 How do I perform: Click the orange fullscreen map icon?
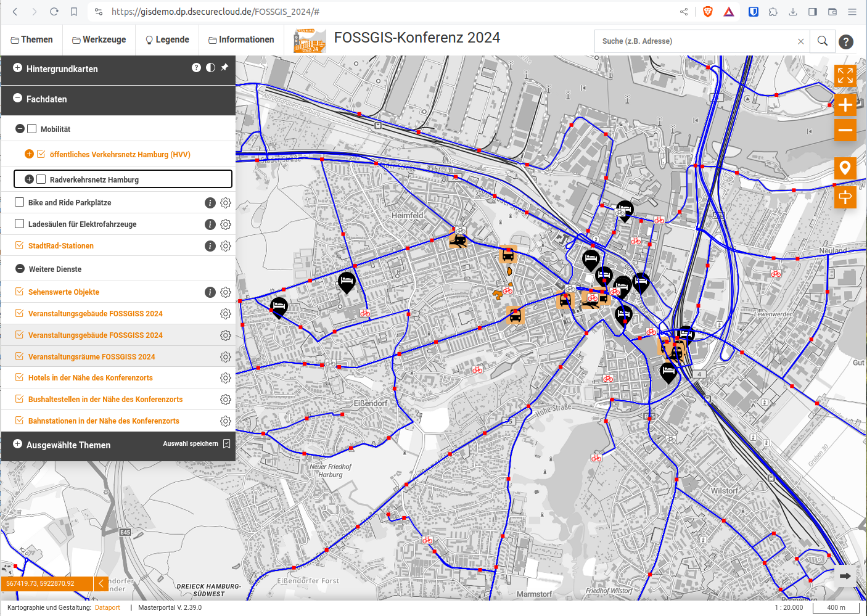(845, 75)
